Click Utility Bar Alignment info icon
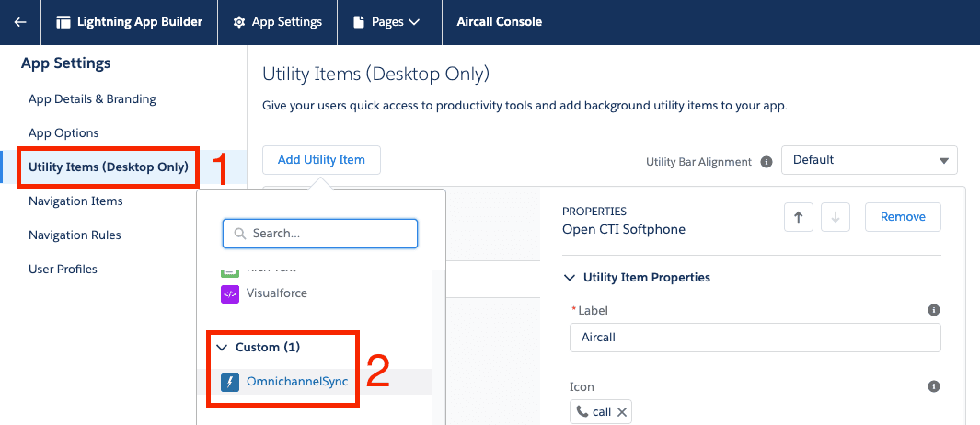Image resolution: width=980 pixels, height=425 pixels. (766, 161)
